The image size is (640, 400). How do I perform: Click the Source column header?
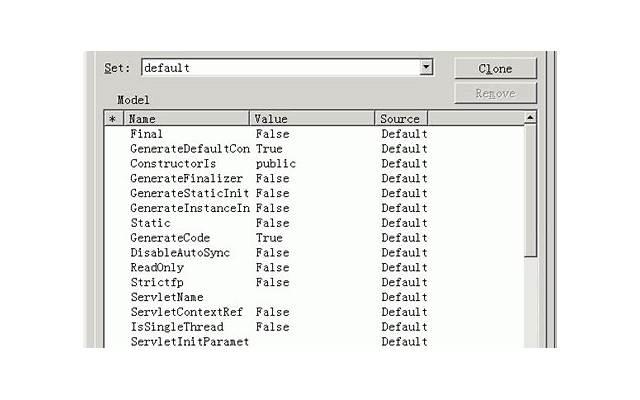click(x=400, y=119)
